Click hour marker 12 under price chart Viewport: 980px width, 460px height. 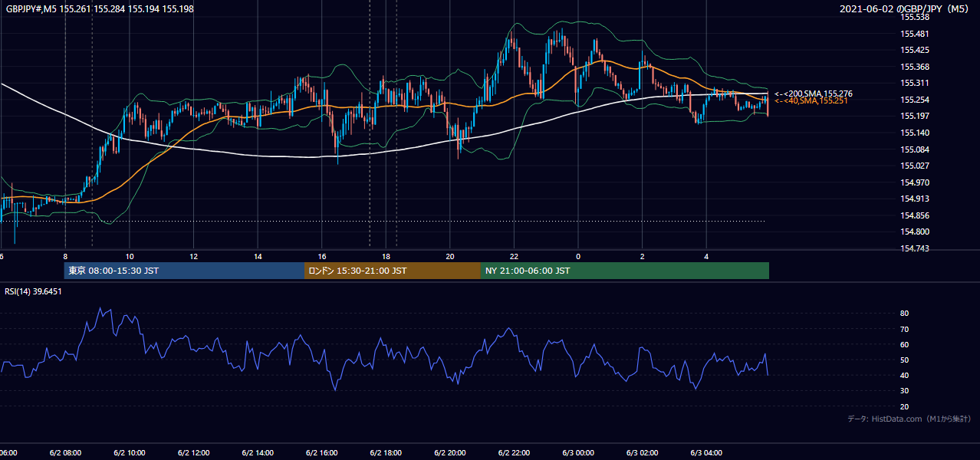point(193,257)
